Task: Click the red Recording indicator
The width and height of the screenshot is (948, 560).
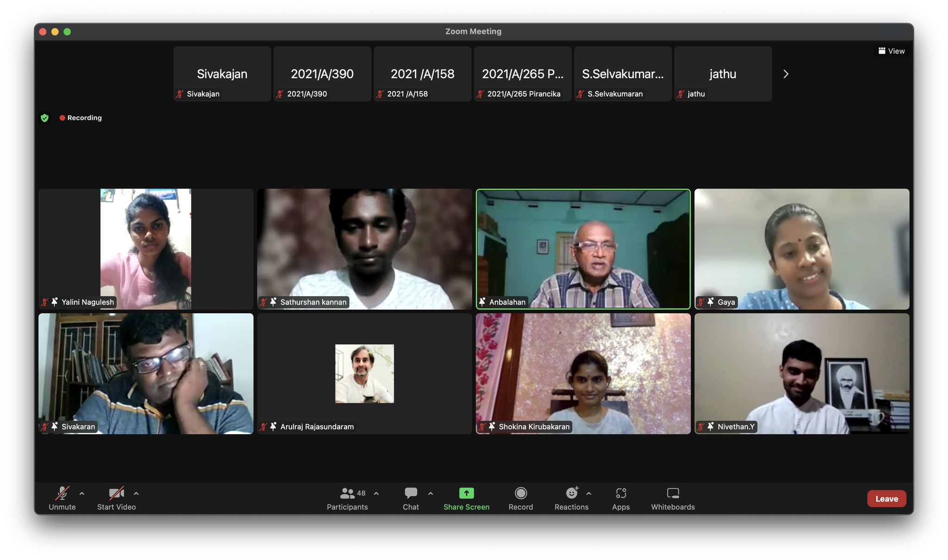Action: pyautogui.click(x=81, y=118)
